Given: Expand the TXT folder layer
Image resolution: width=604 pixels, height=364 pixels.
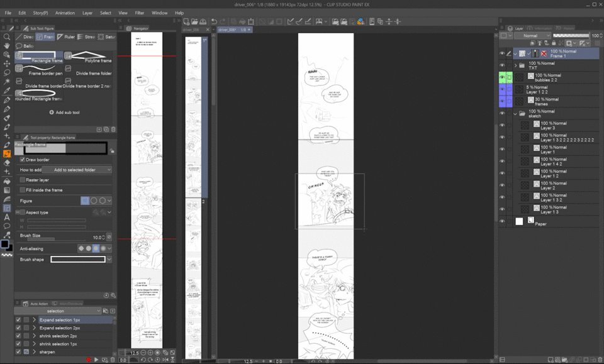Looking at the screenshot, I should point(515,65).
